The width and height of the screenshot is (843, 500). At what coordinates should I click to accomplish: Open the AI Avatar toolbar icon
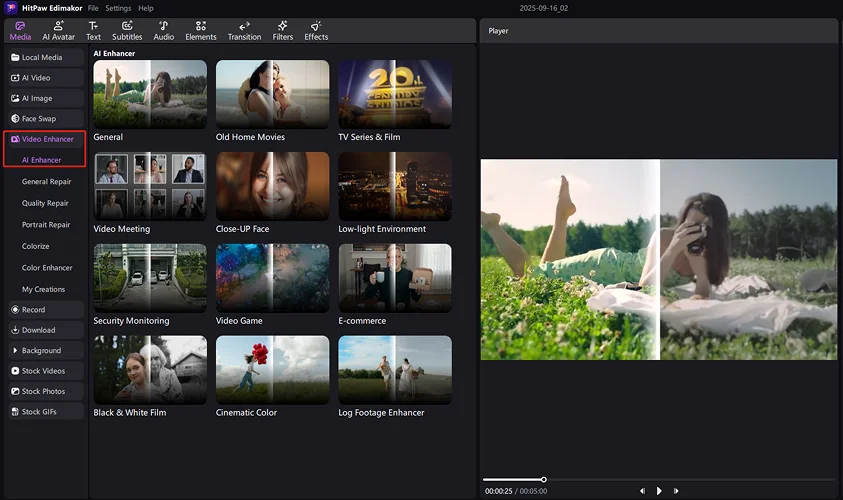pos(59,30)
